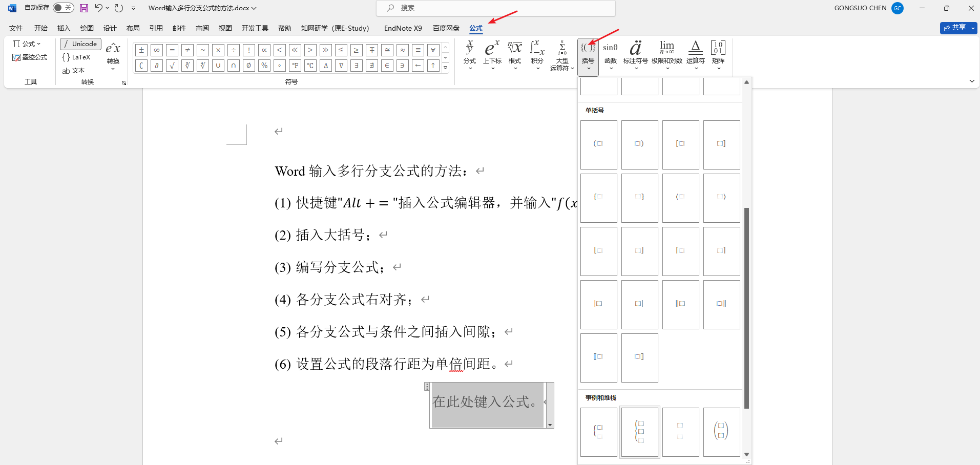Open the 插入 Insert tab

[x=64, y=28]
